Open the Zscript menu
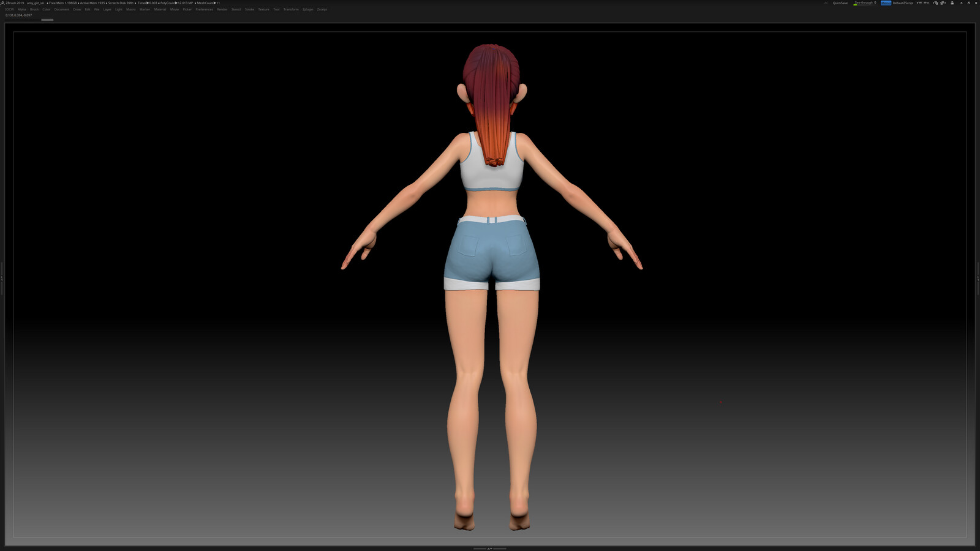 click(322, 9)
